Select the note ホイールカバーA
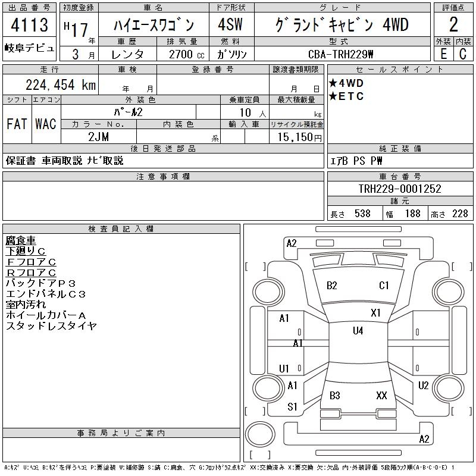 [x=46, y=315]
